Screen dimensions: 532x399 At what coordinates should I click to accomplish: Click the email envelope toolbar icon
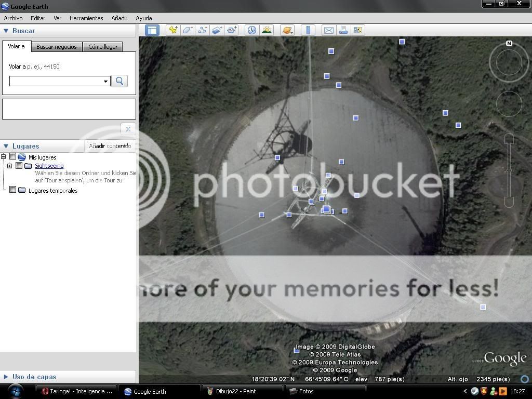click(x=328, y=30)
